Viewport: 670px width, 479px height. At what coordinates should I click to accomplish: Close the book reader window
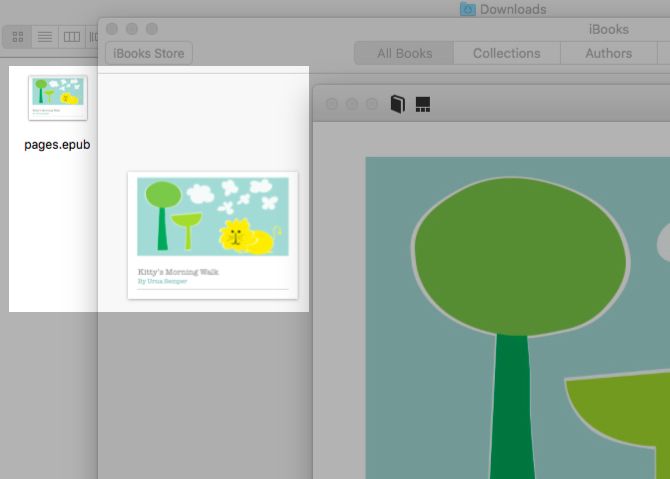pyautogui.click(x=332, y=104)
